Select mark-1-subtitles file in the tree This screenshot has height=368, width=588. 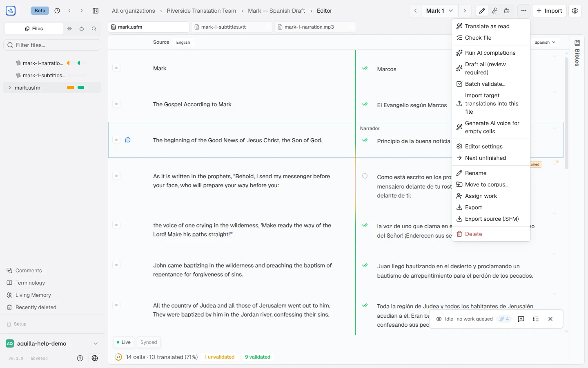tap(52, 75)
